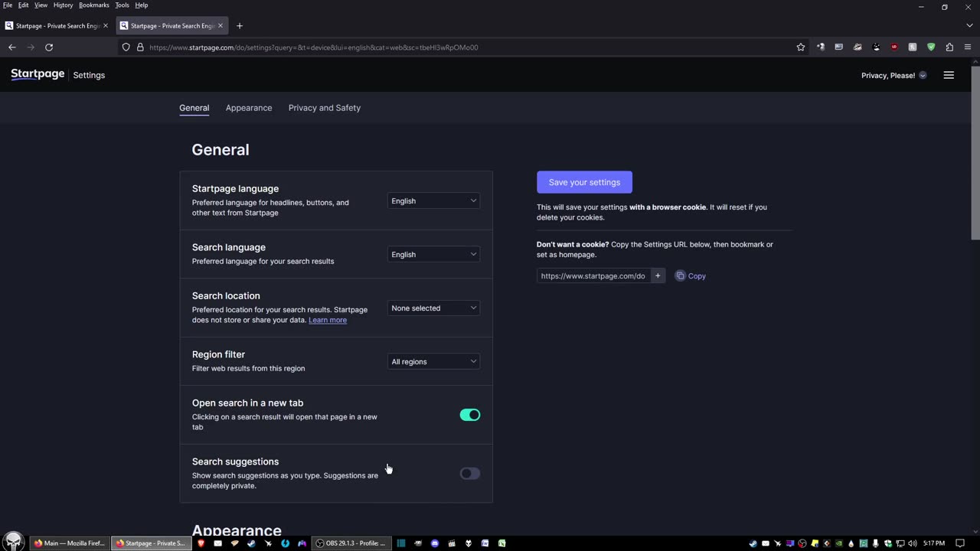Open Steam from taskbar

[251, 543]
